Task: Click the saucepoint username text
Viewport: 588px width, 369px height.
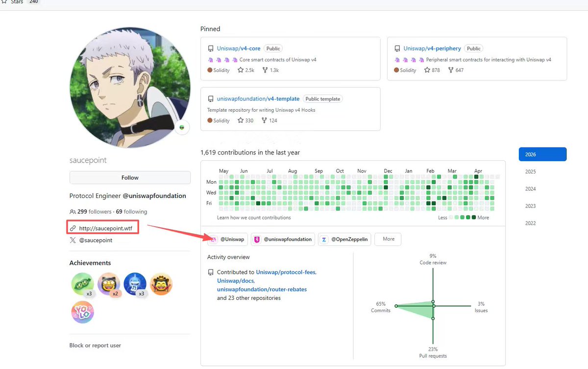Action: click(x=88, y=160)
